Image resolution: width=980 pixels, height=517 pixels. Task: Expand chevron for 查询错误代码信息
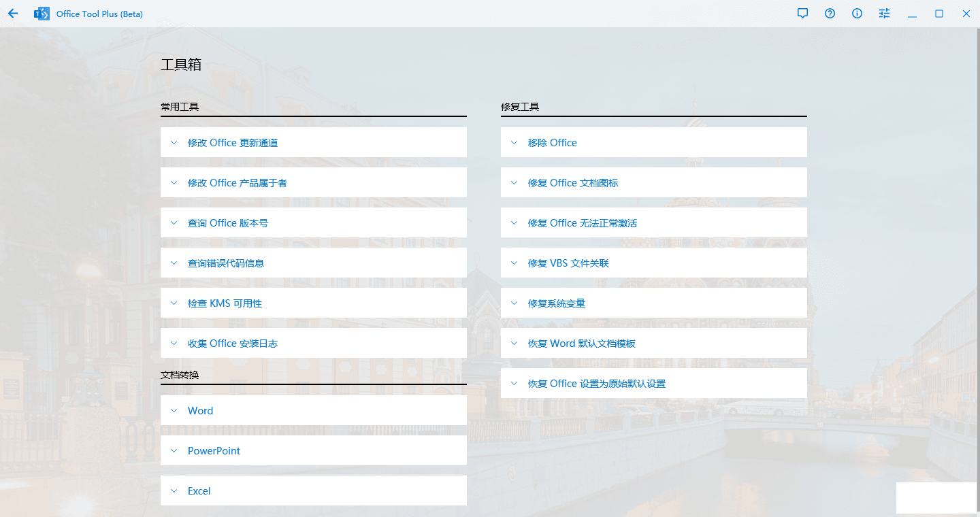(x=174, y=263)
